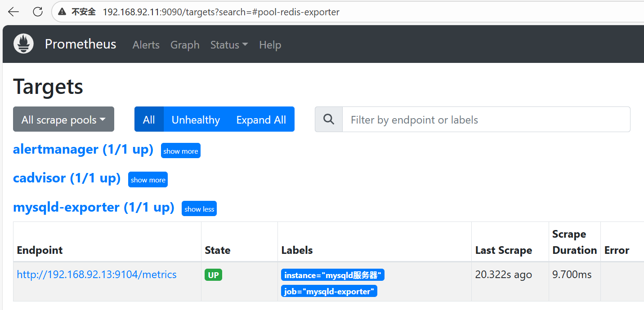Screen dimensions: 644x310
Task: Open the All scrape pools dropdown
Action: pos(63,119)
